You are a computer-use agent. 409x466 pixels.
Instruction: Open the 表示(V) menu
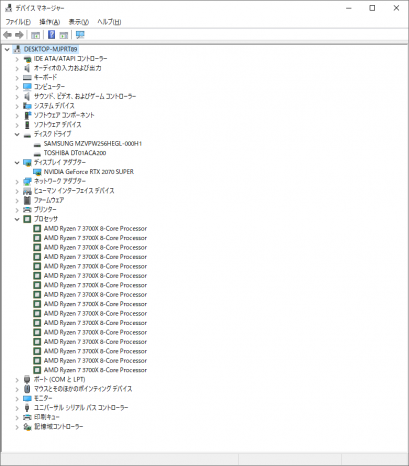pyautogui.click(x=79, y=22)
